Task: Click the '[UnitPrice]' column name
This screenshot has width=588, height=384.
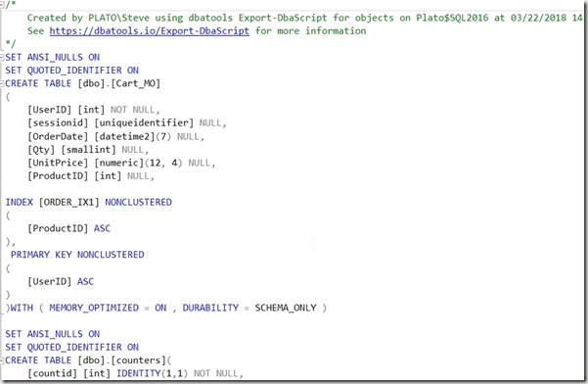Action: click(x=58, y=163)
